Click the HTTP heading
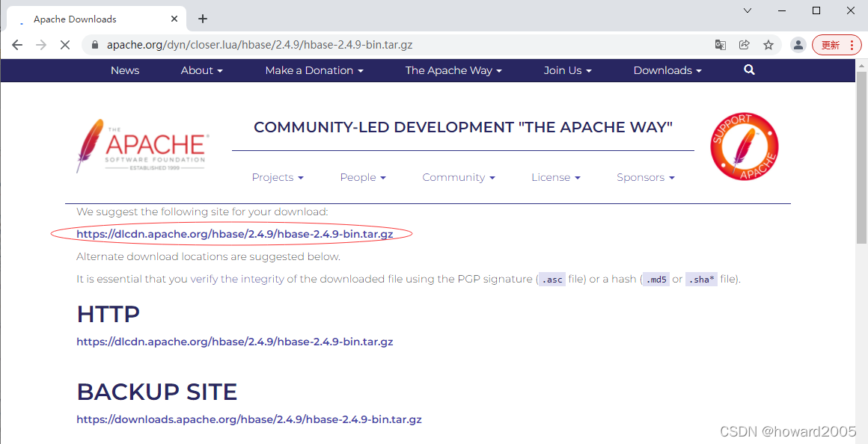The height and width of the screenshot is (444, 868). click(x=108, y=315)
